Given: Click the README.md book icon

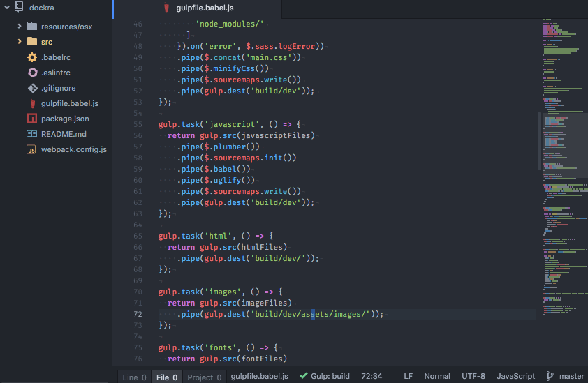Looking at the screenshot, I should (x=32, y=134).
